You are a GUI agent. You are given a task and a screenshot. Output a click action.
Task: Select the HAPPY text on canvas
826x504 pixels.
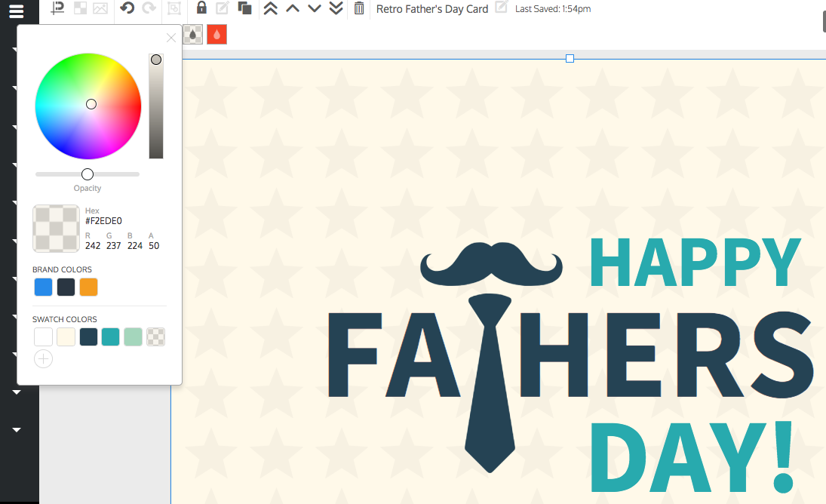695,262
